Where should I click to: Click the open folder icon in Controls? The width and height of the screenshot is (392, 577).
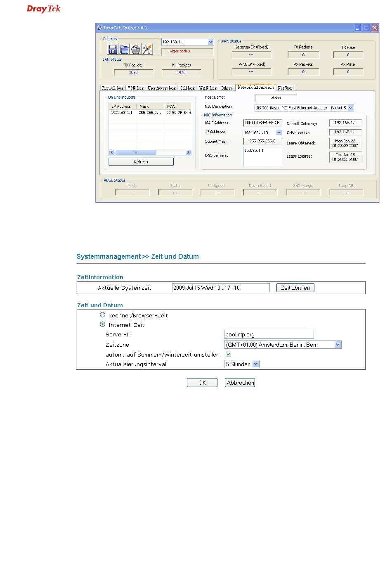click(x=124, y=50)
